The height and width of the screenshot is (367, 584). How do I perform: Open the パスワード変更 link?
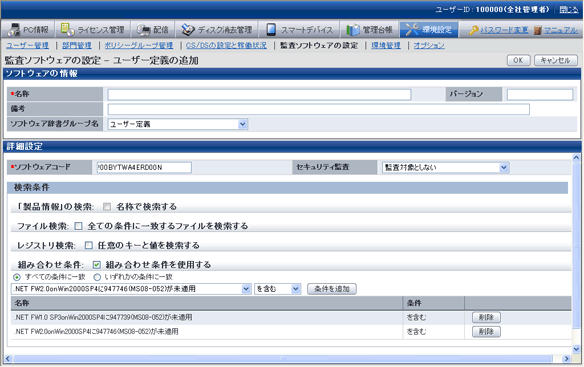[504, 30]
